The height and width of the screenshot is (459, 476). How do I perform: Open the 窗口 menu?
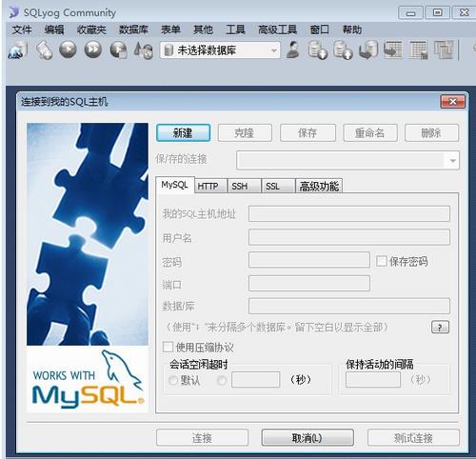pos(320,30)
